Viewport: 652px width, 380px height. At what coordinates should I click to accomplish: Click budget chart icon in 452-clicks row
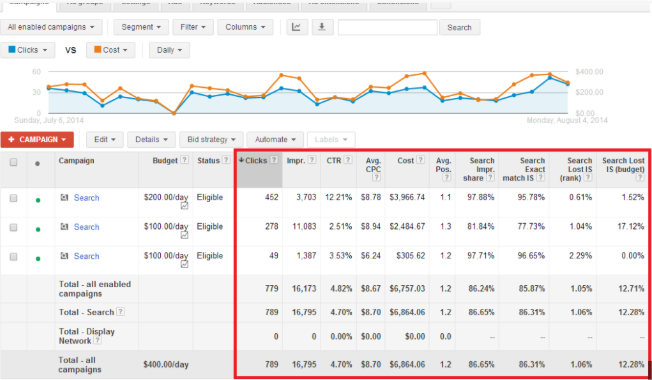tap(184, 206)
